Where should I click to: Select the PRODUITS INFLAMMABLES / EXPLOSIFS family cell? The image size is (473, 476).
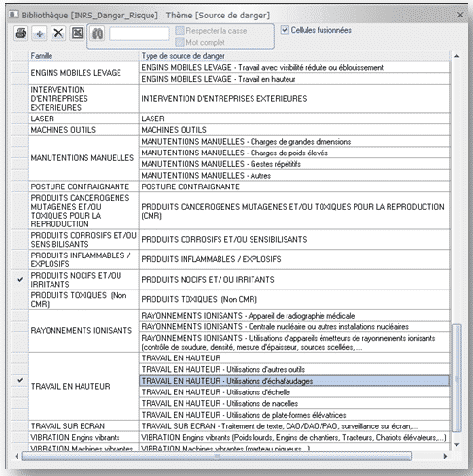84,259
